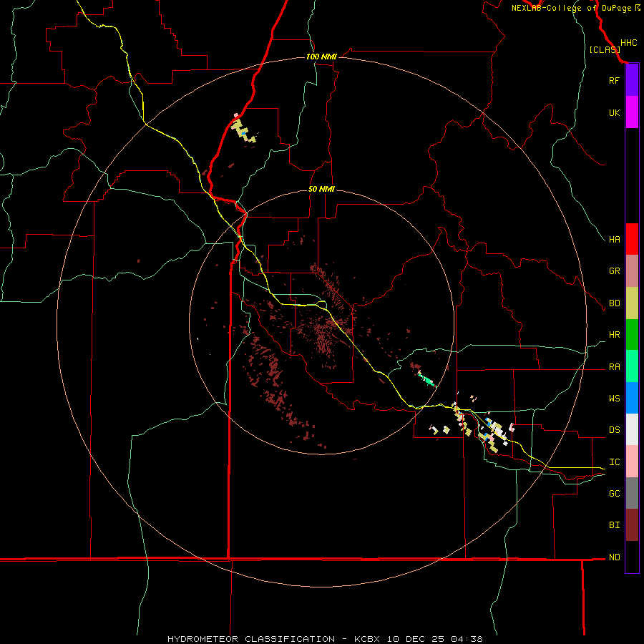
Task: Click the HHC product label
Action: coord(628,43)
